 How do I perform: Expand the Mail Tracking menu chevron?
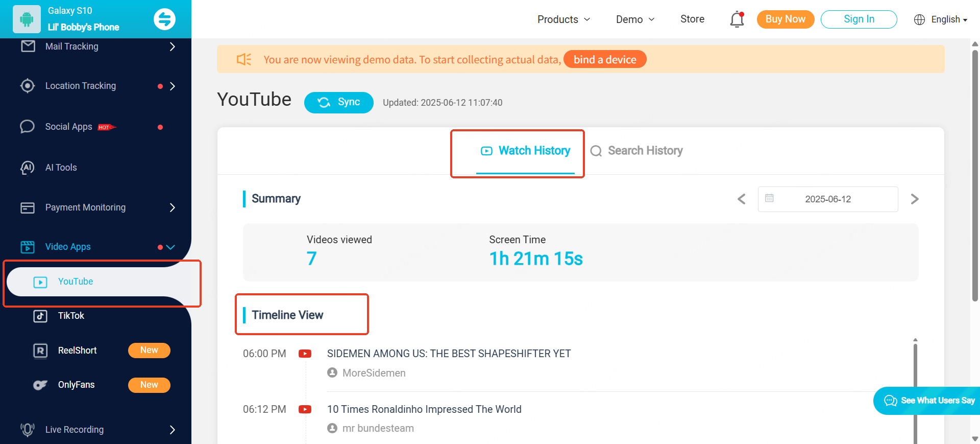(x=173, y=46)
